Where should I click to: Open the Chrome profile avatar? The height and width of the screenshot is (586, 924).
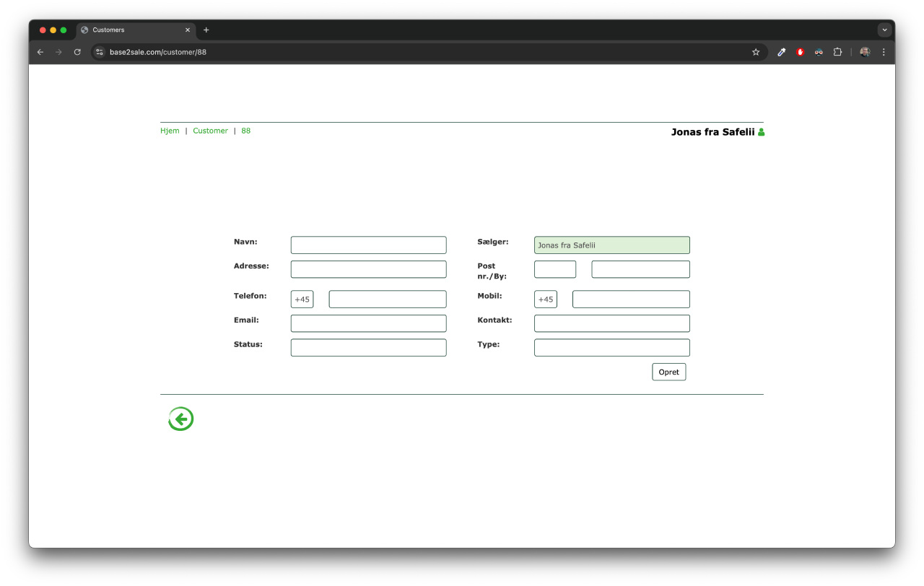click(865, 52)
